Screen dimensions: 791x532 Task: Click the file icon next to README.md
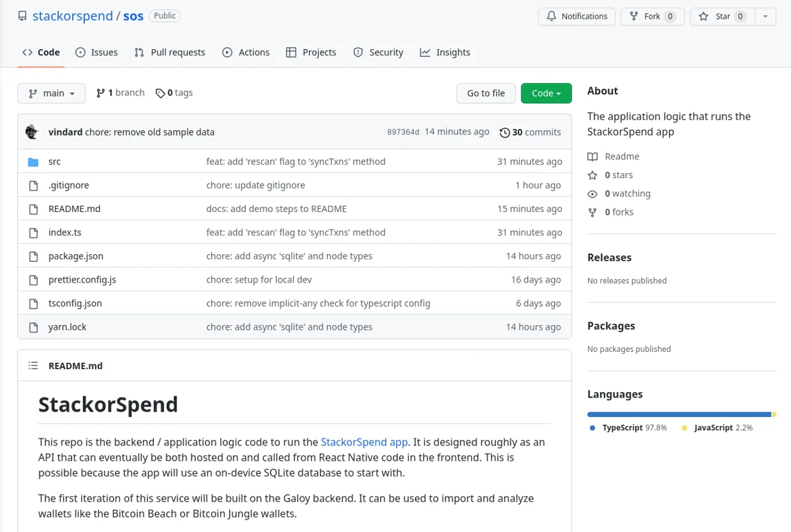pos(33,209)
